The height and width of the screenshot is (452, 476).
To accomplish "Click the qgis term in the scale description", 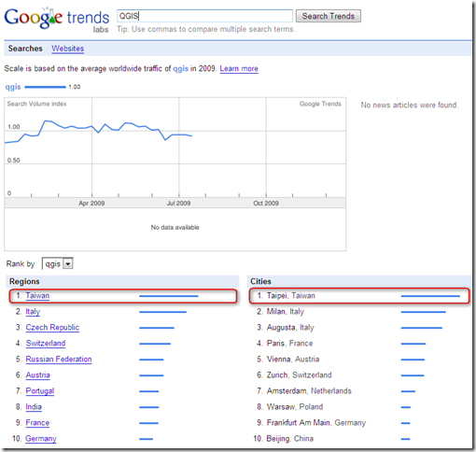I will pos(180,69).
